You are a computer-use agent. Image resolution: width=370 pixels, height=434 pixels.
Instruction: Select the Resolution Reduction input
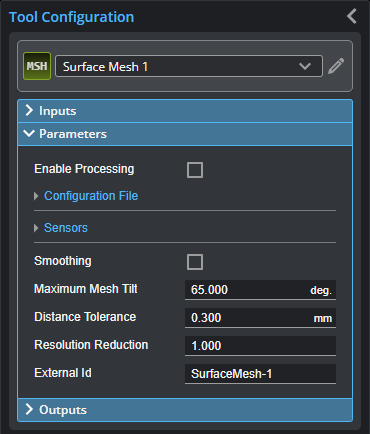tap(260, 346)
